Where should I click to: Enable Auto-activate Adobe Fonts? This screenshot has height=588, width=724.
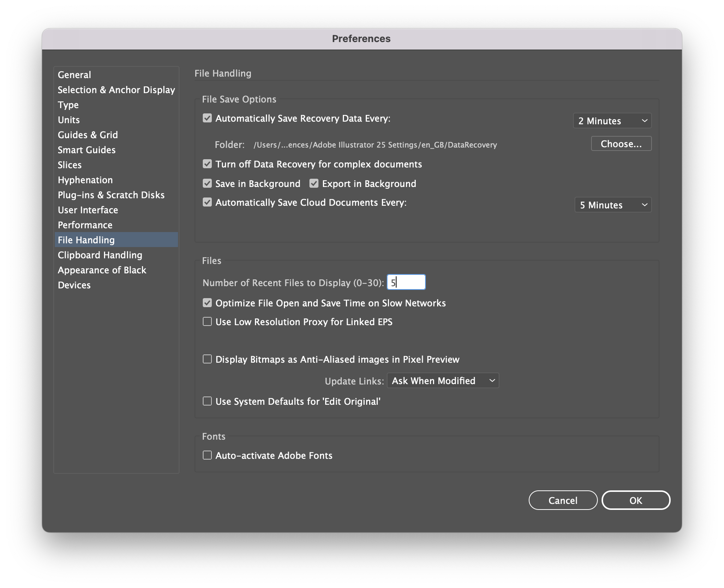tap(207, 455)
